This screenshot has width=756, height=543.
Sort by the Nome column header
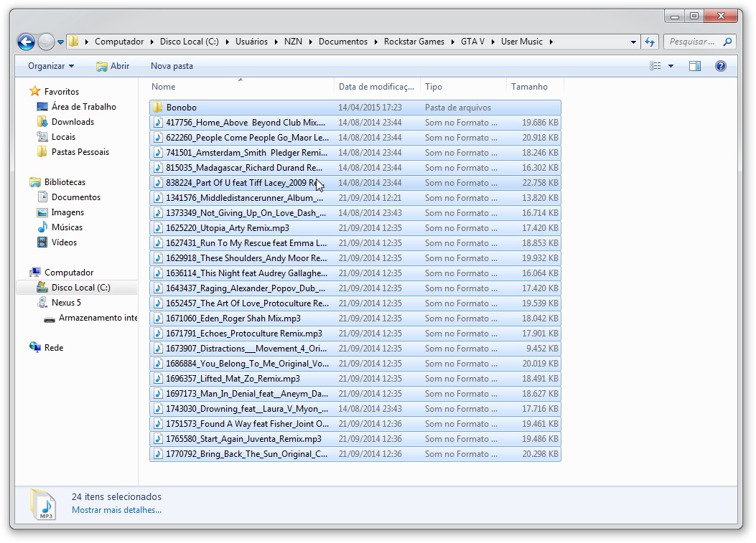[x=164, y=87]
